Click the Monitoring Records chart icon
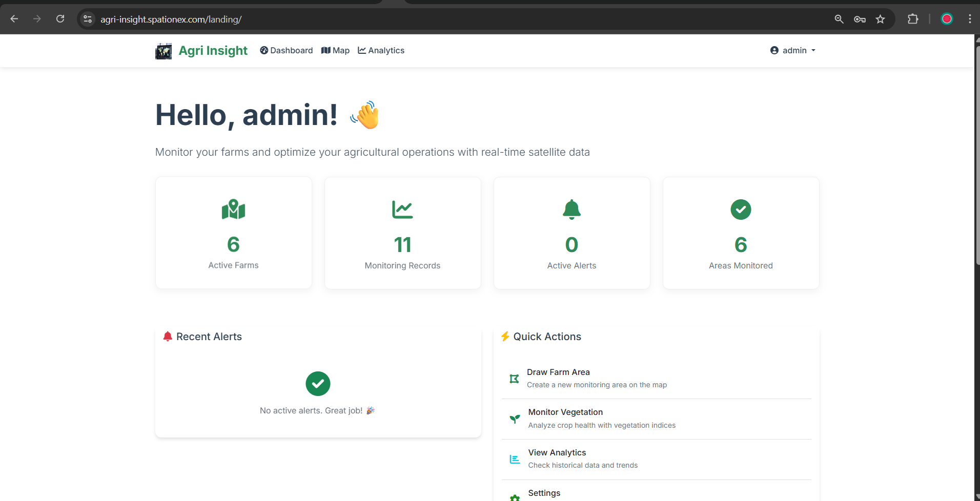Screen dimensions: 980x501 [x=402, y=210]
